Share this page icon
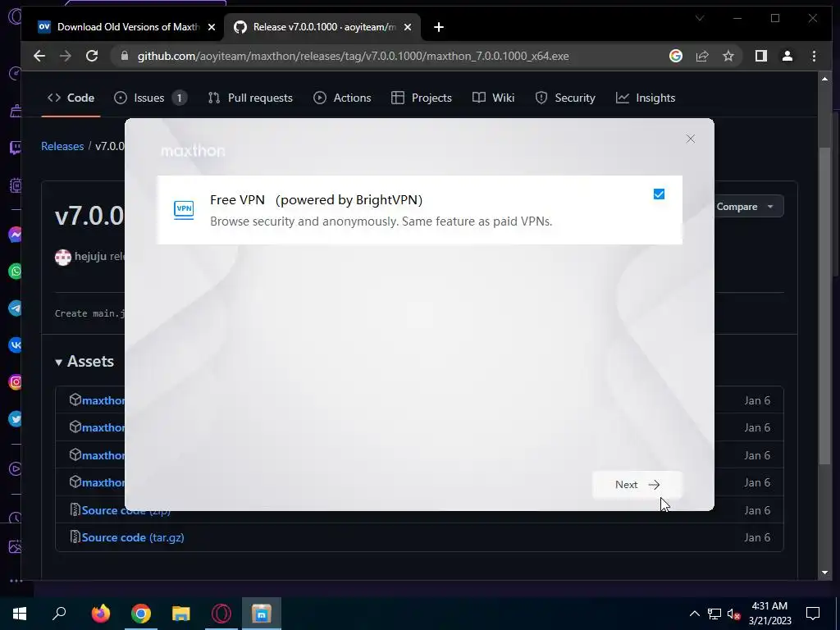840x630 pixels. 702,56
